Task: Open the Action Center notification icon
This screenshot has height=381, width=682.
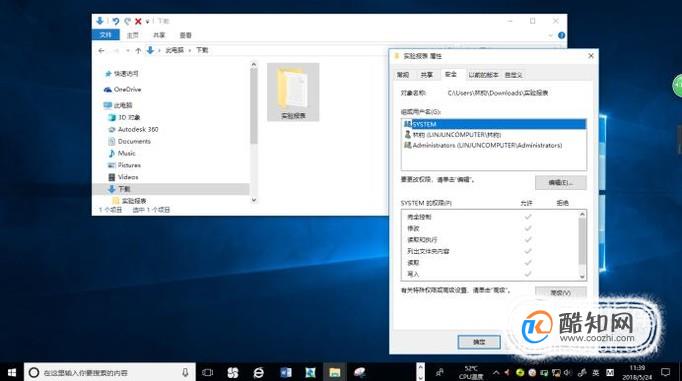Action: pyautogui.click(x=665, y=372)
